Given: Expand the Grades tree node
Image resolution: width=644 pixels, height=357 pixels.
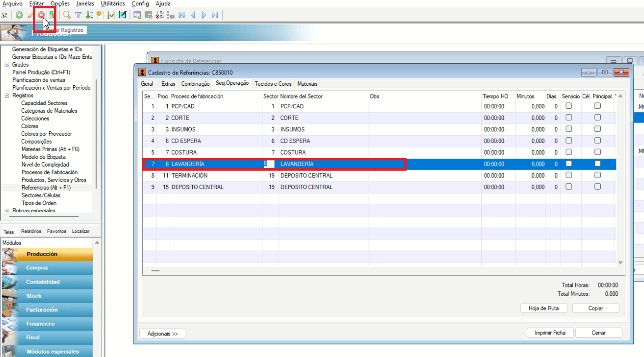Looking at the screenshot, I should point(7,65).
